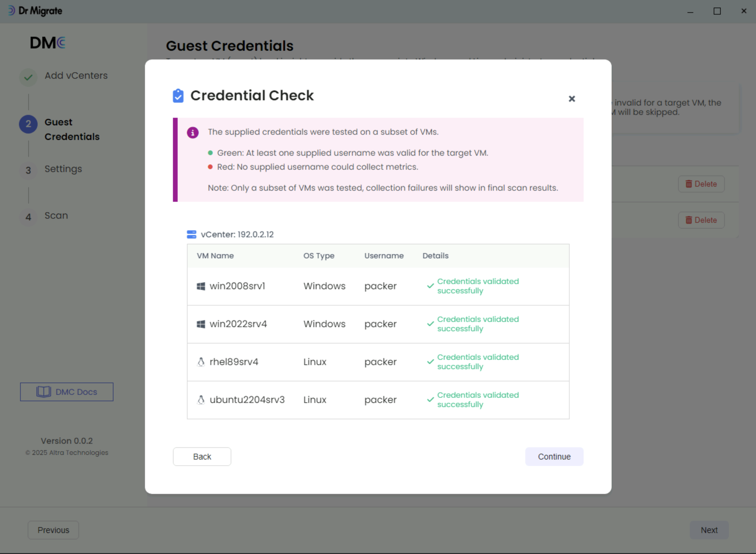756x554 pixels.
Task: Click the step 2 circle icon
Action: point(28,124)
